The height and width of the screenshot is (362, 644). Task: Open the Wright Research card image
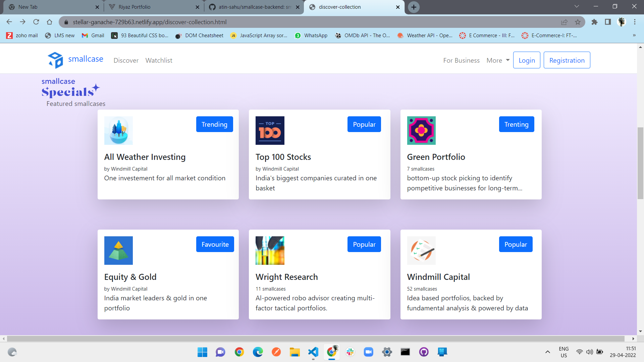point(270,250)
